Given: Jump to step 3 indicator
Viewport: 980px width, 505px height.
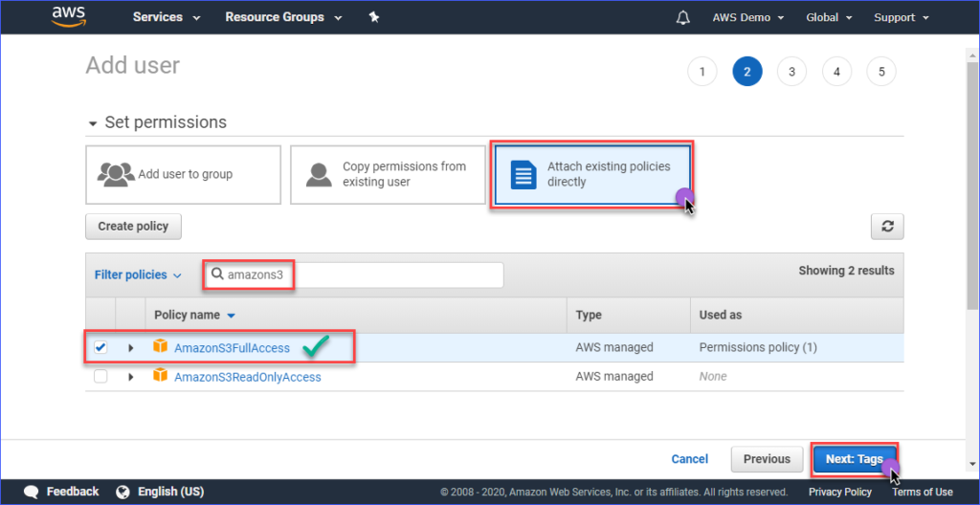Looking at the screenshot, I should point(791,71).
